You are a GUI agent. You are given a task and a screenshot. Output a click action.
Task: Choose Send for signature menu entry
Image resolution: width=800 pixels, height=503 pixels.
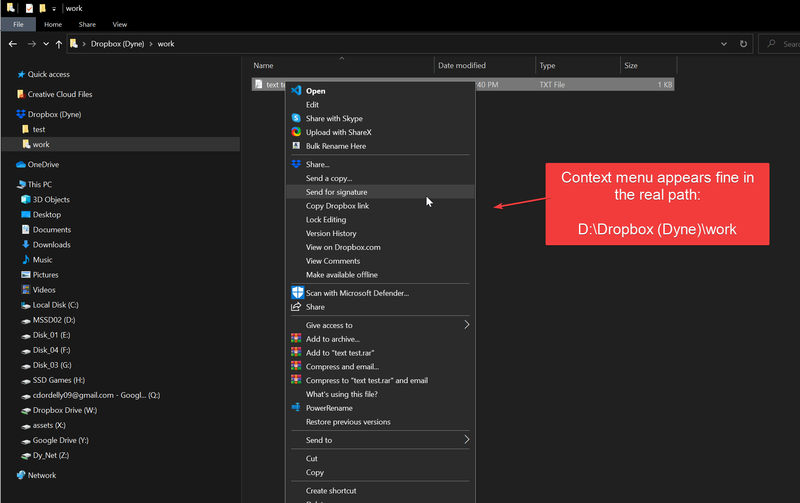[x=336, y=191]
